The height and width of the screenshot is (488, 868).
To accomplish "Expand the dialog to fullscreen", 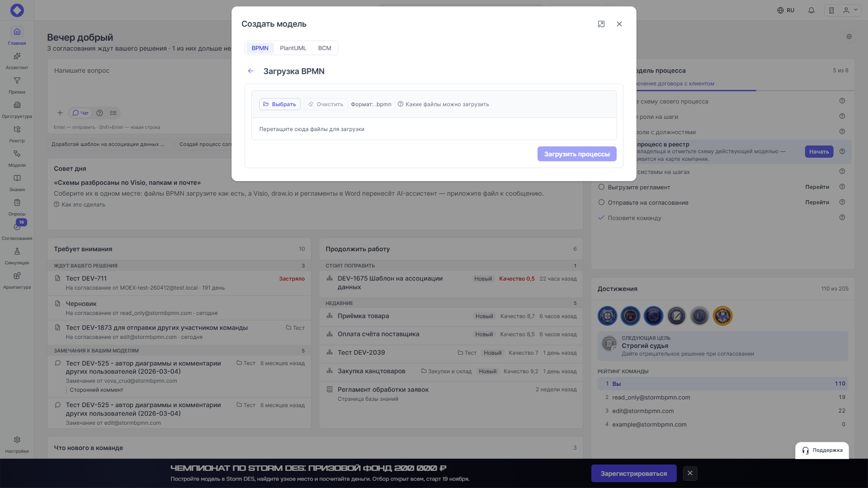I will point(601,24).
